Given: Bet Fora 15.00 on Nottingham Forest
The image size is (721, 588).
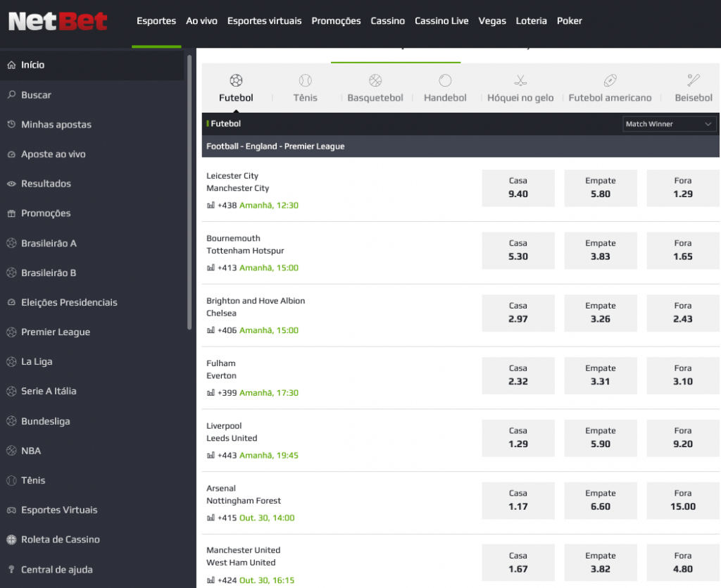Looking at the screenshot, I should 683,501.
